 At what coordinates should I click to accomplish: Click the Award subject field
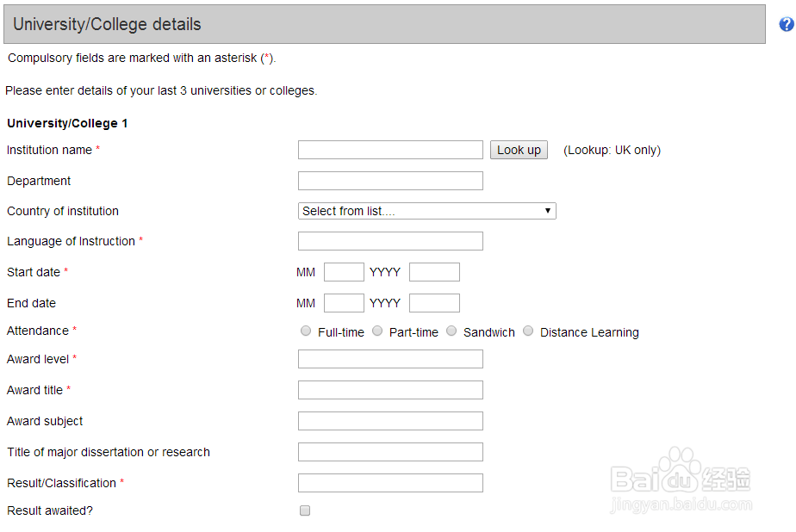pyautogui.click(x=390, y=421)
